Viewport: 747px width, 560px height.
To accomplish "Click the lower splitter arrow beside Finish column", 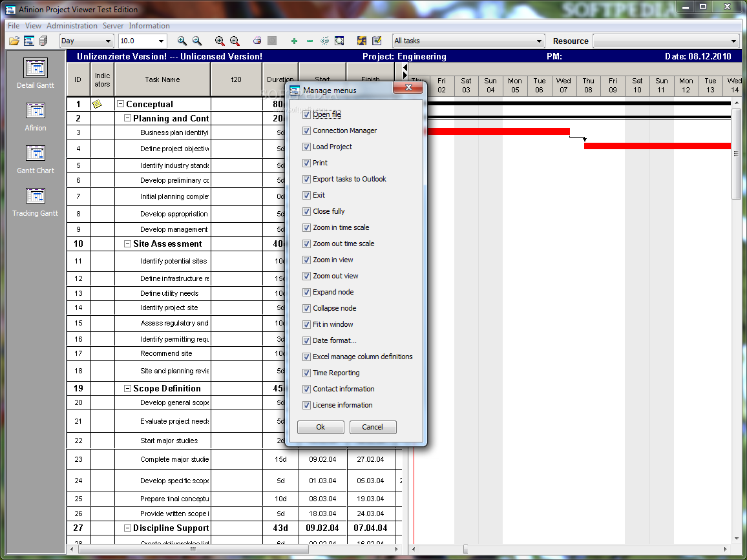I will coord(405,75).
